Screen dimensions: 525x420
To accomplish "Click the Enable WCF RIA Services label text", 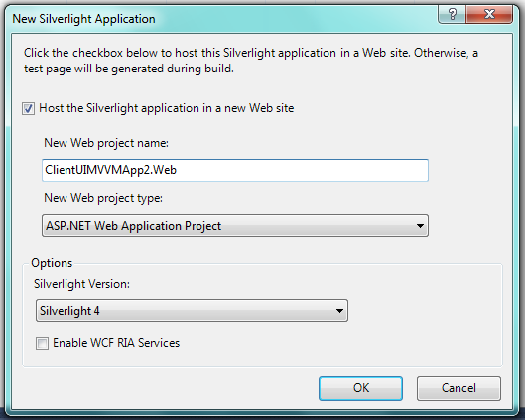I will [116, 343].
